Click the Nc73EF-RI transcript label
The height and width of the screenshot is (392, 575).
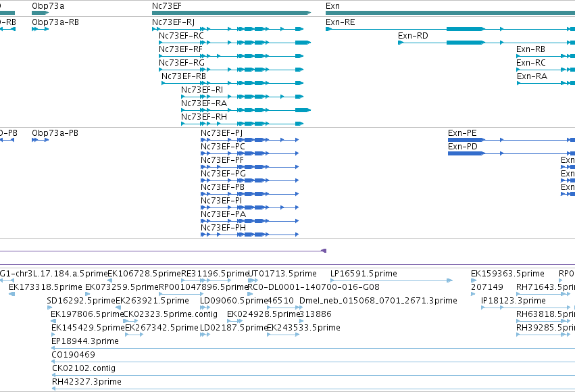tap(202, 90)
